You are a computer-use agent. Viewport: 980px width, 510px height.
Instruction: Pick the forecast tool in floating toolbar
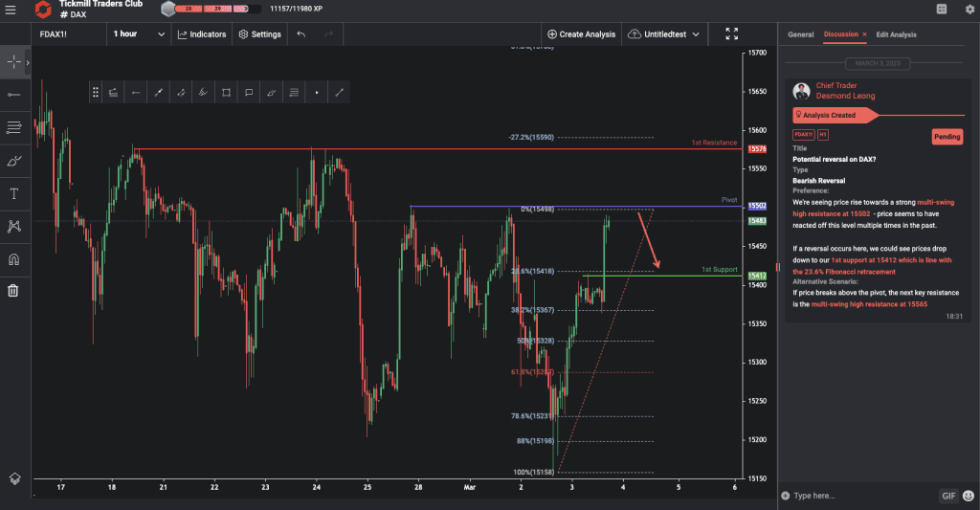tap(113, 93)
